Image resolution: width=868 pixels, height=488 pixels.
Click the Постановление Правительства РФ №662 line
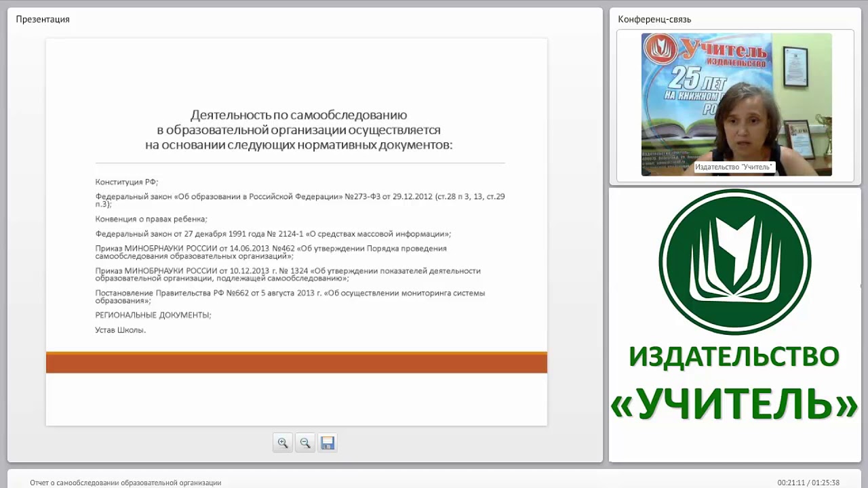click(x=290, y=297)
